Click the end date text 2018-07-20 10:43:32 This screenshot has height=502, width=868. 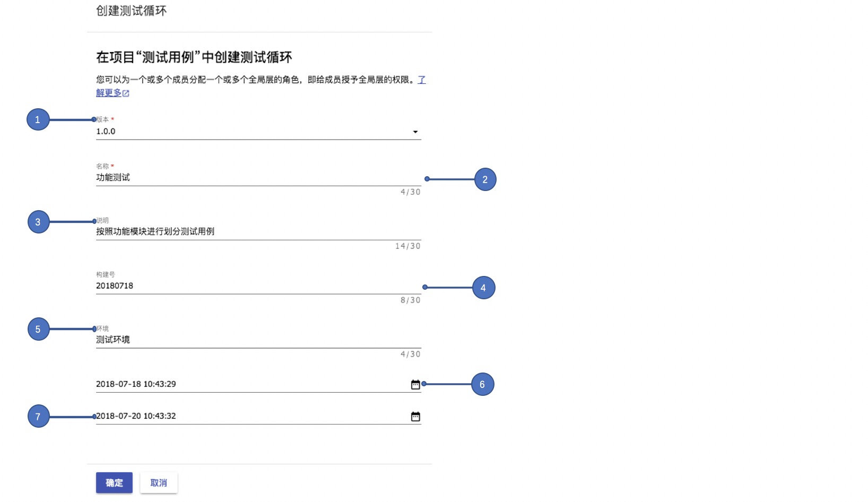coord(136,416)
